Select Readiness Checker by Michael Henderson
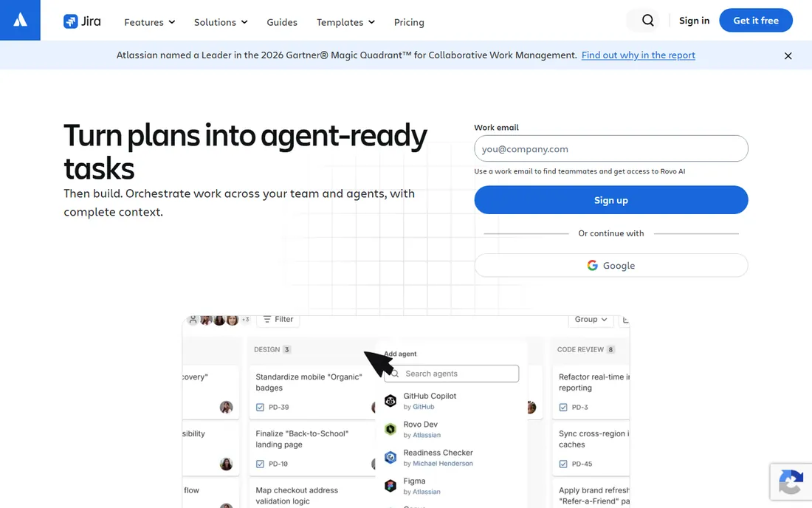812x508 pixels. (452, 457)
